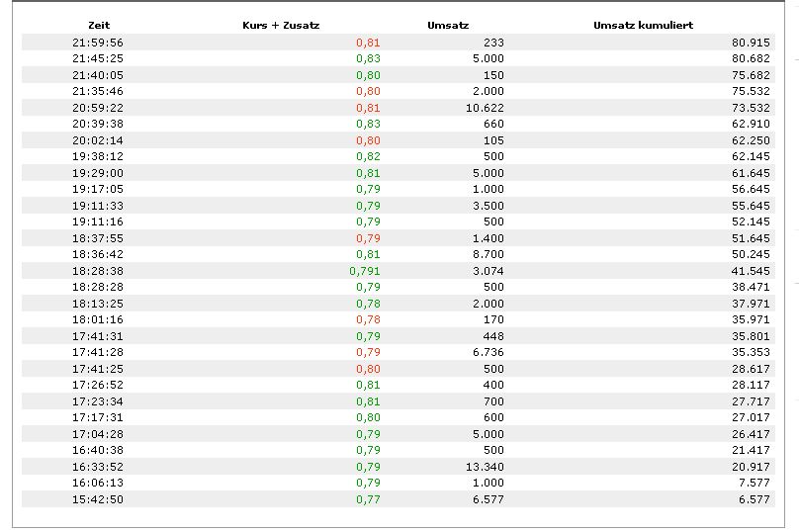Select the 6.736 turnover value

point(488,352)
